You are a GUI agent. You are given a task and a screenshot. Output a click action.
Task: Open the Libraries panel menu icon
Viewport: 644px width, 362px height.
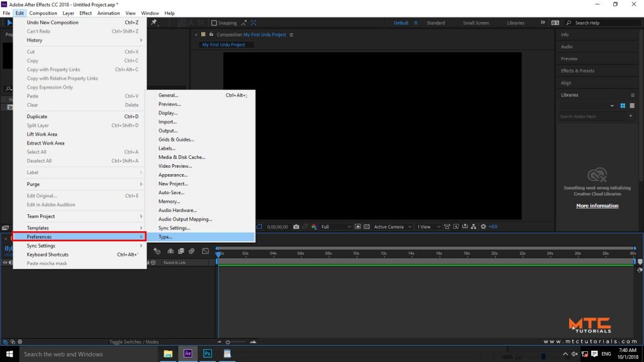pyautogui.click(x=633, y=96)
